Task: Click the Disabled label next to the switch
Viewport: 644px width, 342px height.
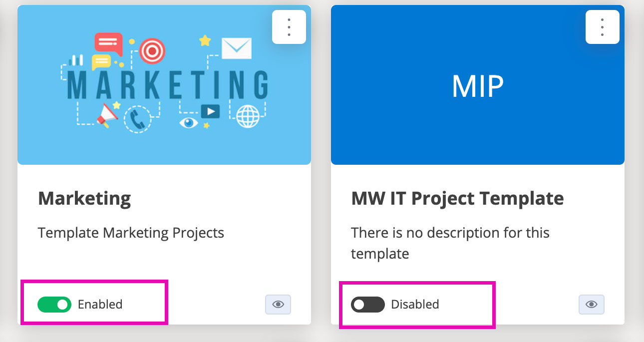Action: pyautogui.click(x=415, y=305)
